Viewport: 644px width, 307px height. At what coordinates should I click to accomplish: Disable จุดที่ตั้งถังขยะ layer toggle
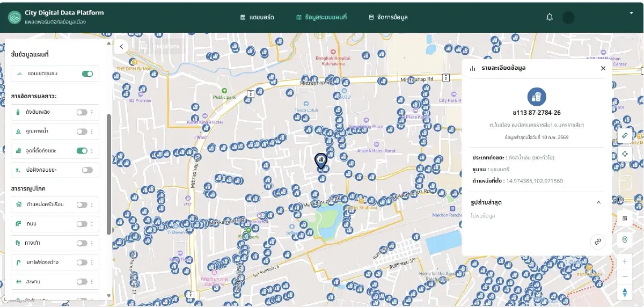point(82,151)
